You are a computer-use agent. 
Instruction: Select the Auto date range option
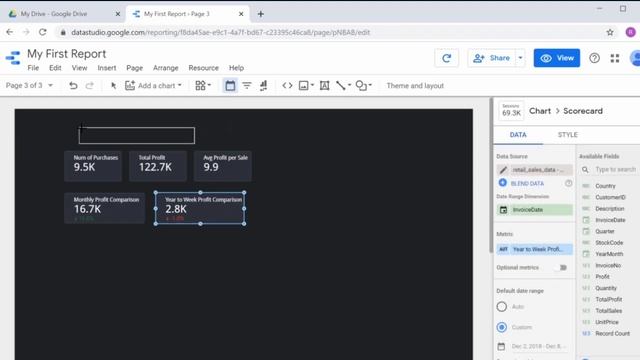[502, 307]
